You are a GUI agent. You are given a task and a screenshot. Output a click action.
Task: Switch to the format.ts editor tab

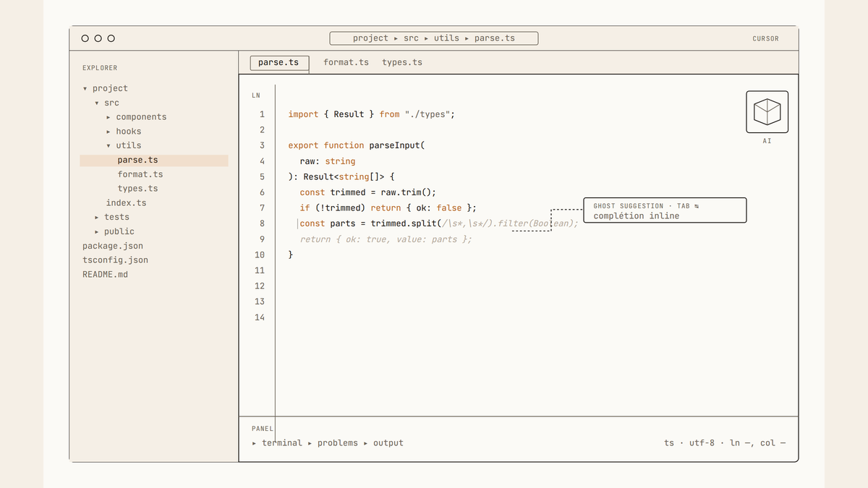[346, 63]
